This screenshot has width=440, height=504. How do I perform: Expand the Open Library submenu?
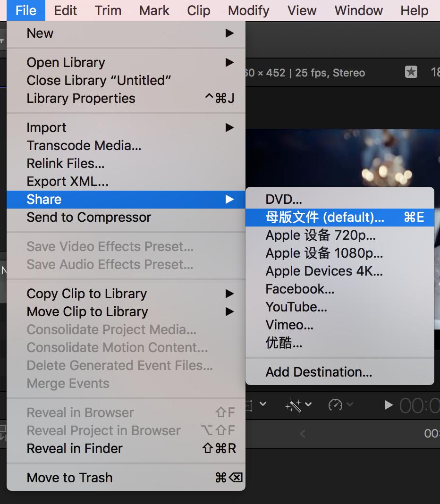pyautogui.click(x=126, y=62)
